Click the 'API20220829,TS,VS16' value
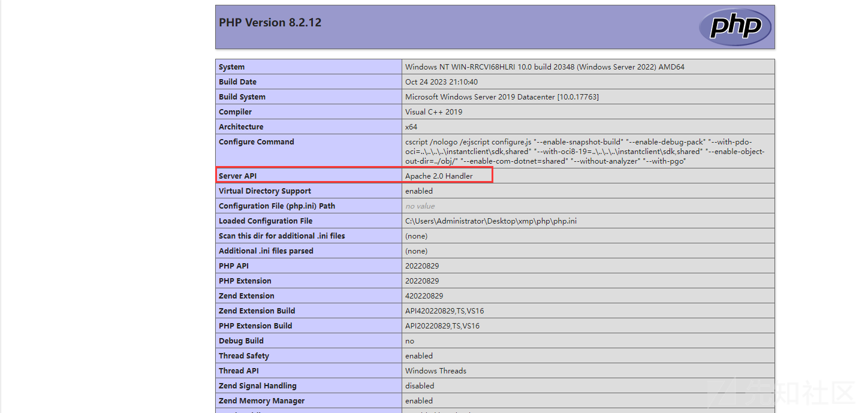 (442, 326)
